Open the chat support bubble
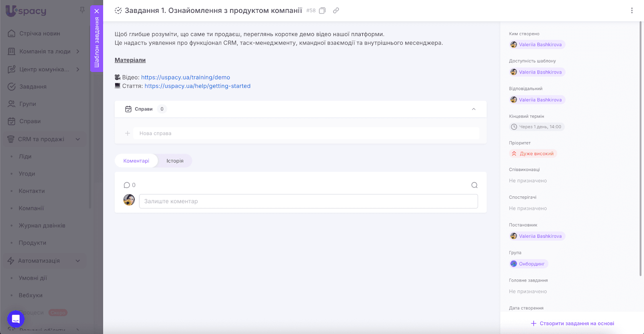Screen dimensions: 644x334 tap(16, 320)
